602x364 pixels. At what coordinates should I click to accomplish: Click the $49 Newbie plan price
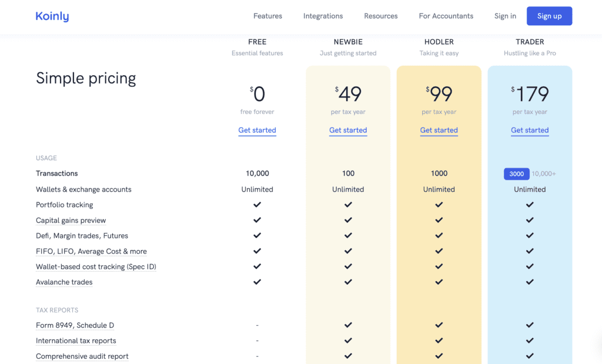tap(348, 94)
